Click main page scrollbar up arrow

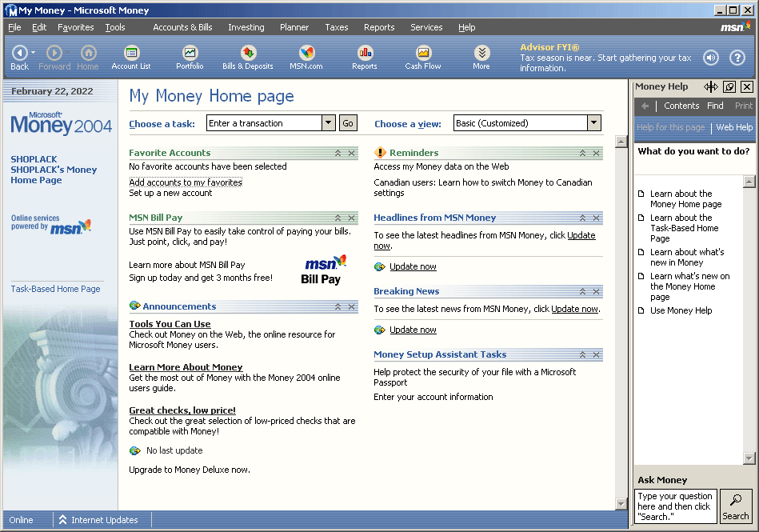[621, 142]
